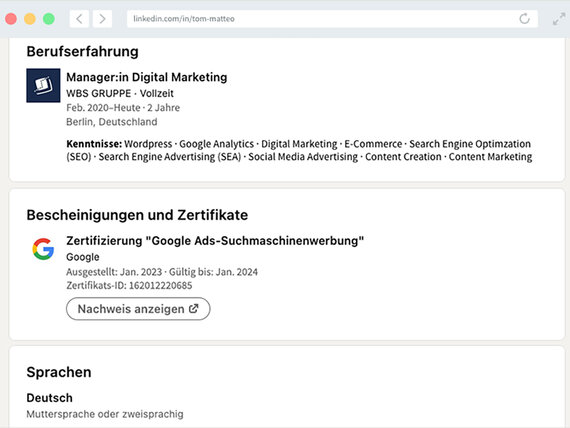Viewport: 570px width, 428px height.
Task: Click the external link icon in Nachweis anzeigen
Action: [x=194, y=308]
